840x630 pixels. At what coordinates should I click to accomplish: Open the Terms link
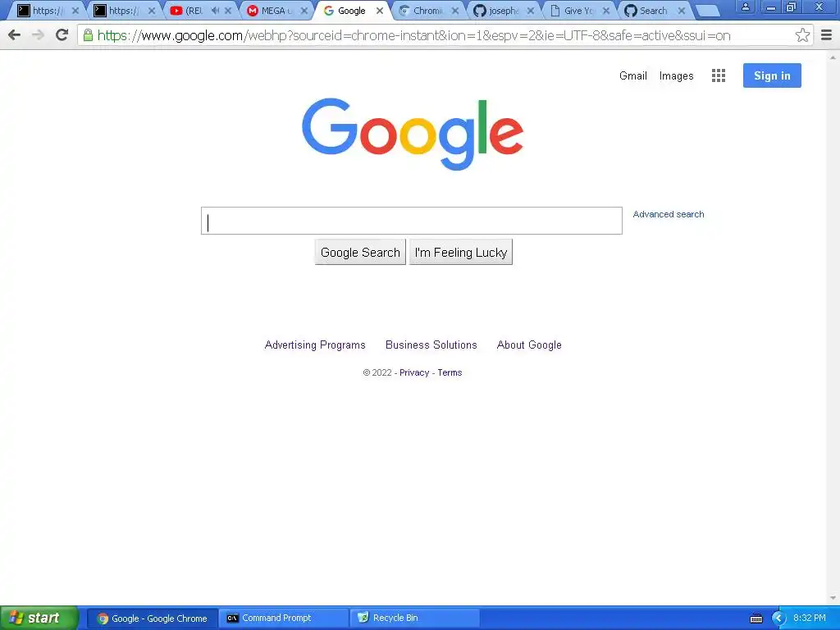(x=450, y=373)
